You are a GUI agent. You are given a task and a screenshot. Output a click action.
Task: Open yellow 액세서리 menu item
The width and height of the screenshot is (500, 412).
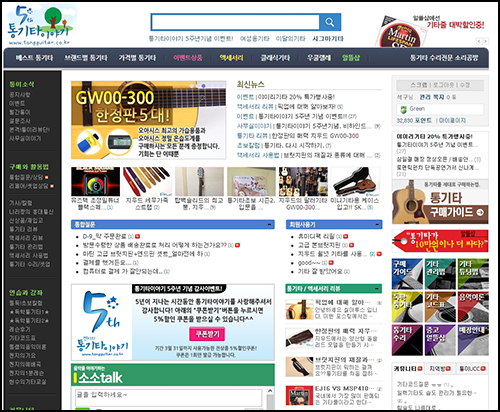tap(231, 58)
